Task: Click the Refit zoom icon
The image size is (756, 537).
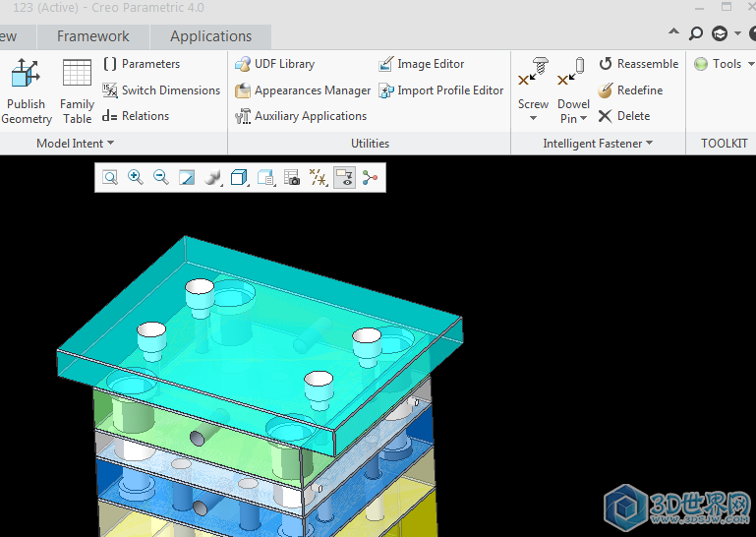Action: [110, 178]
